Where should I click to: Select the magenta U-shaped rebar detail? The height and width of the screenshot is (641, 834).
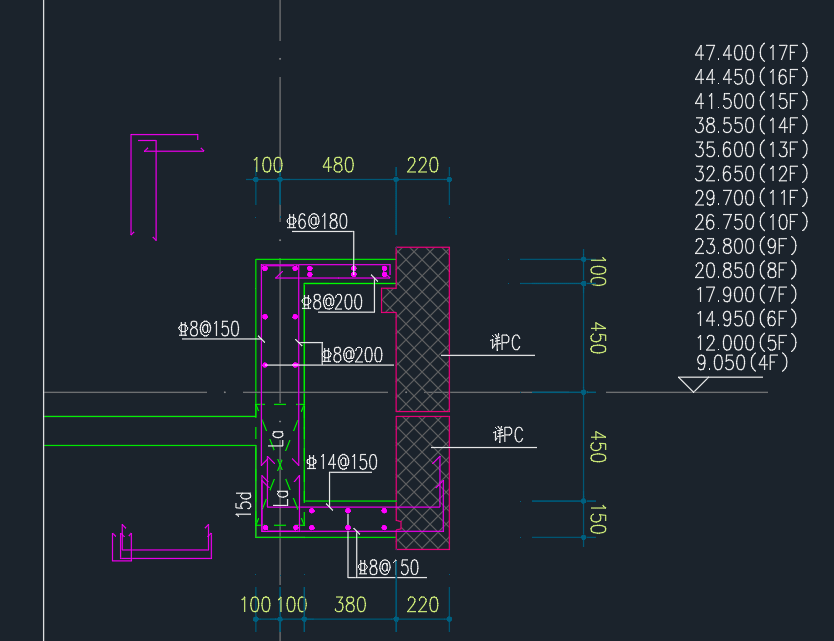coord(160,549)
